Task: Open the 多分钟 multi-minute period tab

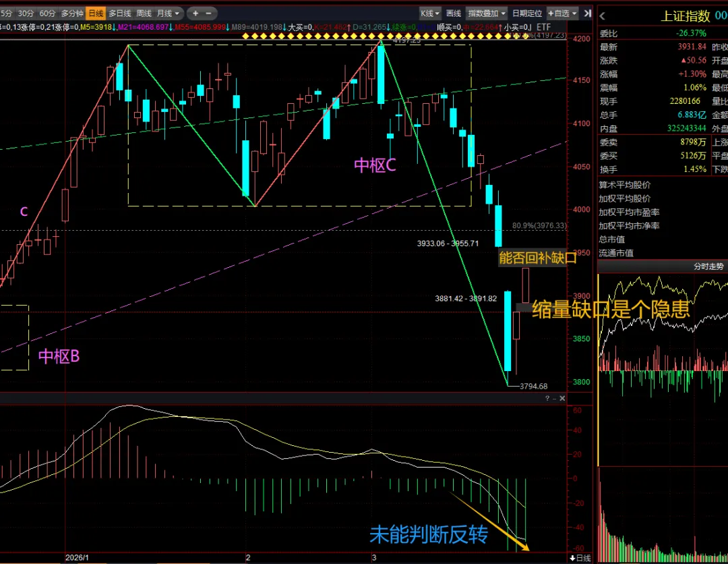Action: [x=72, y=13]
